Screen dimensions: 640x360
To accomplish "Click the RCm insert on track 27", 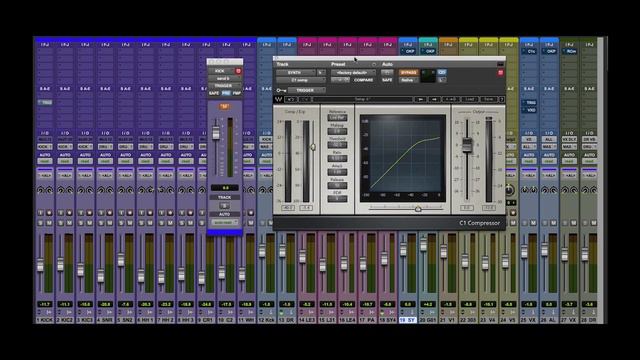I will [x=569, y=51].
